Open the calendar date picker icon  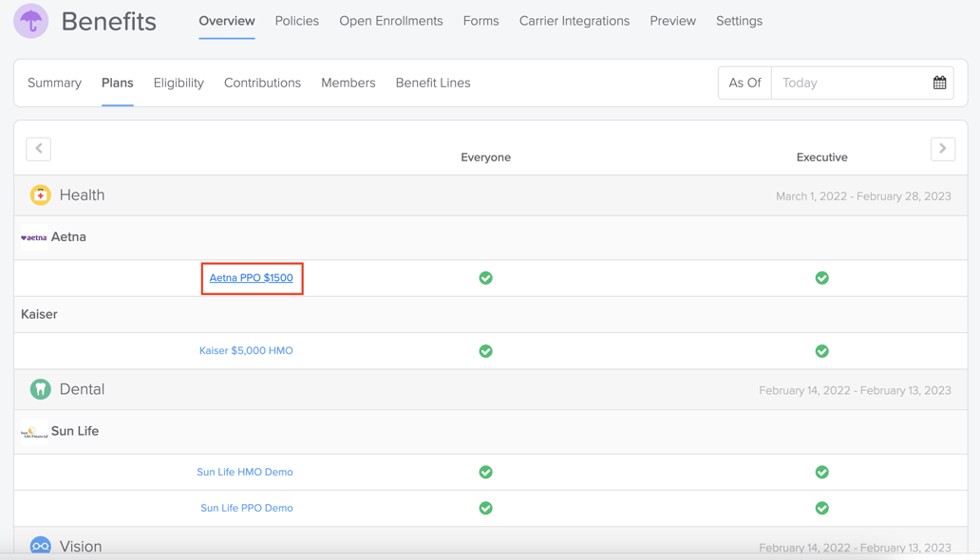click(x=939, y=83)
